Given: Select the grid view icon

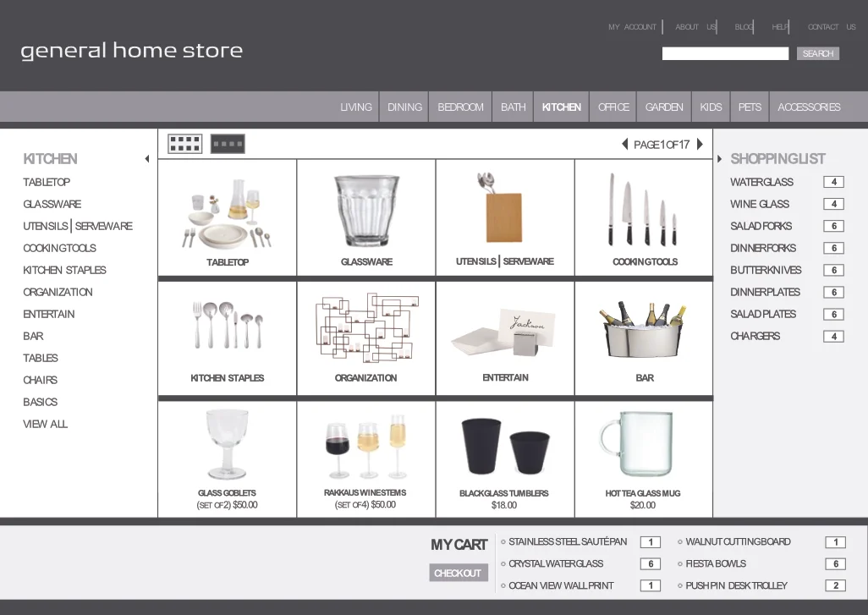Looking at the screenshot, I should [184, 143].
